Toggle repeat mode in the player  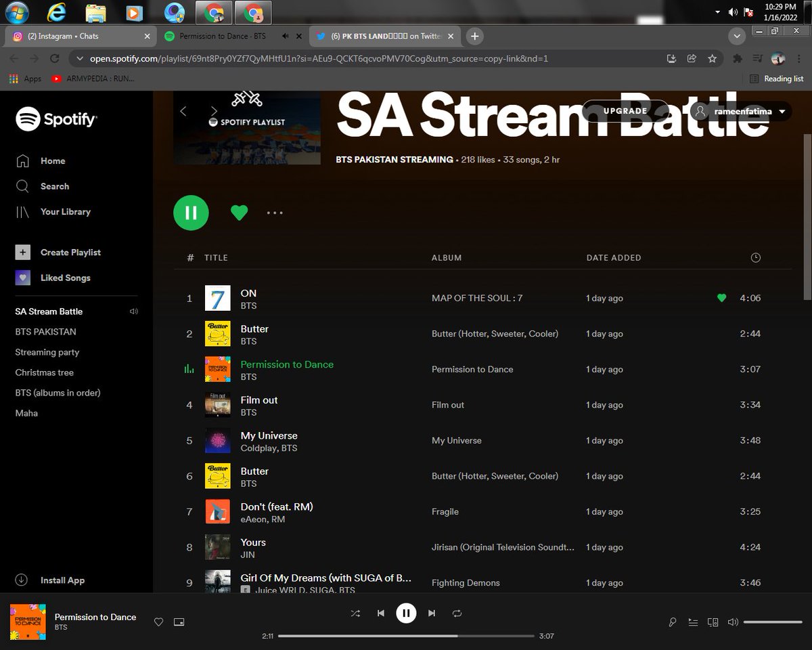pos(457,613)
